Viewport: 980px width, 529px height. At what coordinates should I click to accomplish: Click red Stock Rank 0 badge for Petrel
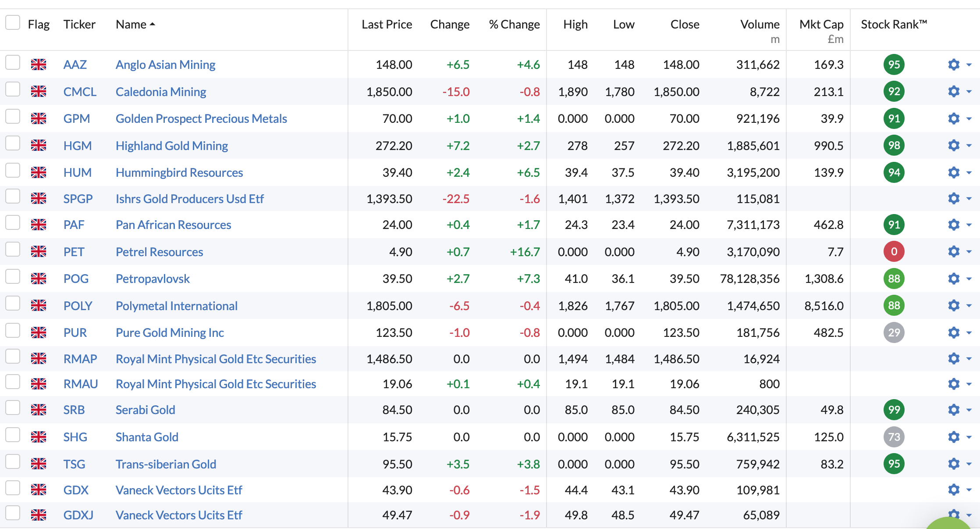pyautogui.click(x=894, y=251)
